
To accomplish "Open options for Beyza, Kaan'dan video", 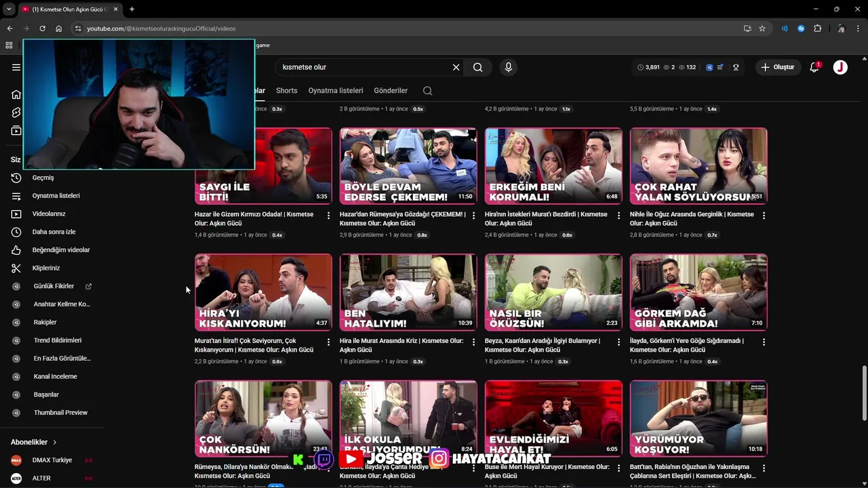I will [618, 342].
